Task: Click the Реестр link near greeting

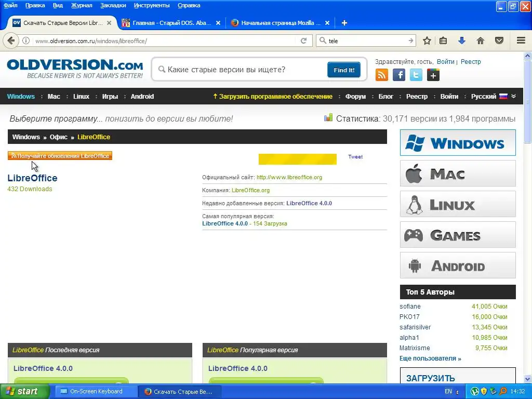Action: pos(471,62)
